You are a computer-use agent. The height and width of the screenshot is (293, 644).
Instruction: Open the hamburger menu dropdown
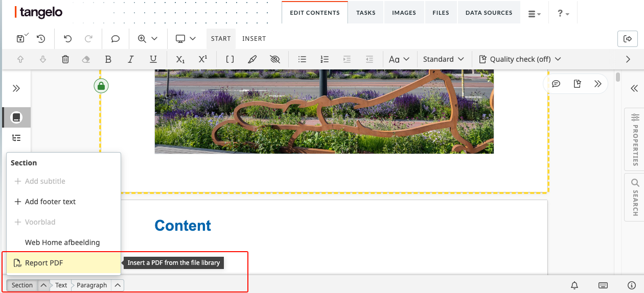click(x=534, y=14)
